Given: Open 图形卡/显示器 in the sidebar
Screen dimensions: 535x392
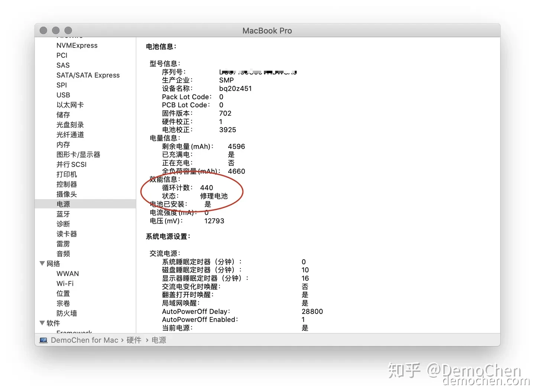Looking at the screenshot, I should click(78, 155).
